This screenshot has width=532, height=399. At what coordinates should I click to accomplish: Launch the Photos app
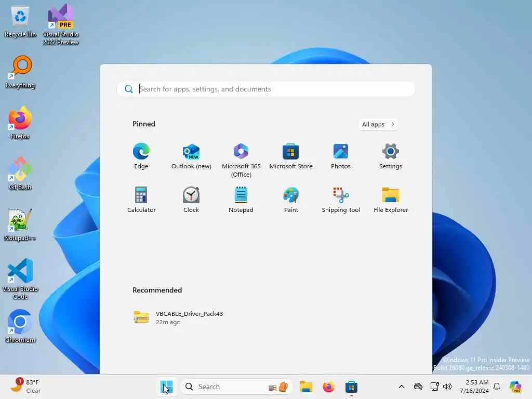[x=341, y=156]
